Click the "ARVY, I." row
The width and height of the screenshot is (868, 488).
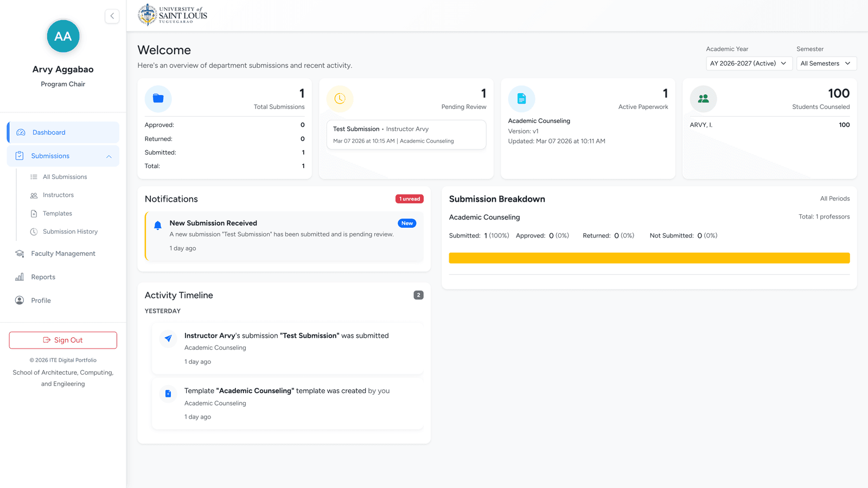[770, 125]
